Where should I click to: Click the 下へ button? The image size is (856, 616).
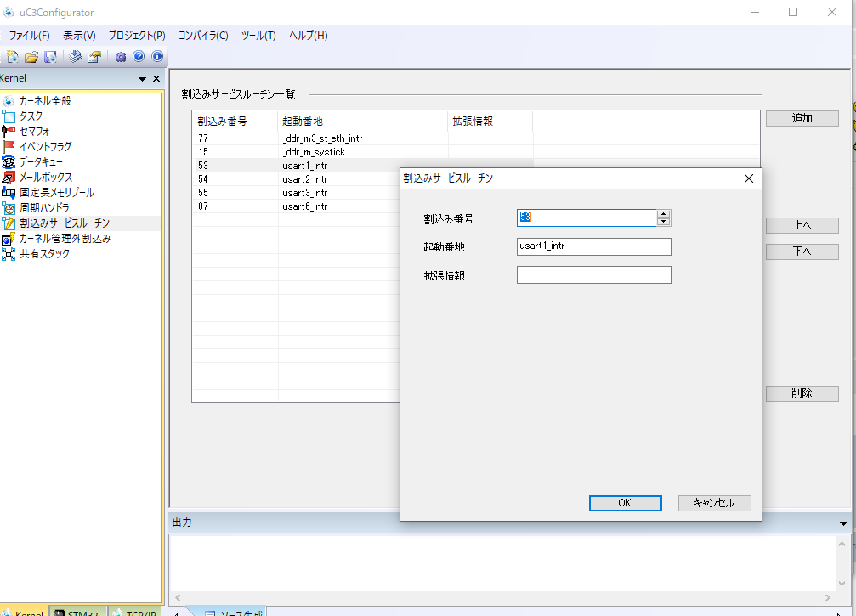point(802,251)
